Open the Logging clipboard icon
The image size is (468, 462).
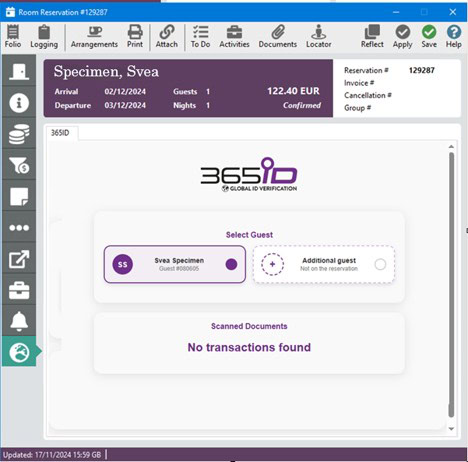click(44, 36)
